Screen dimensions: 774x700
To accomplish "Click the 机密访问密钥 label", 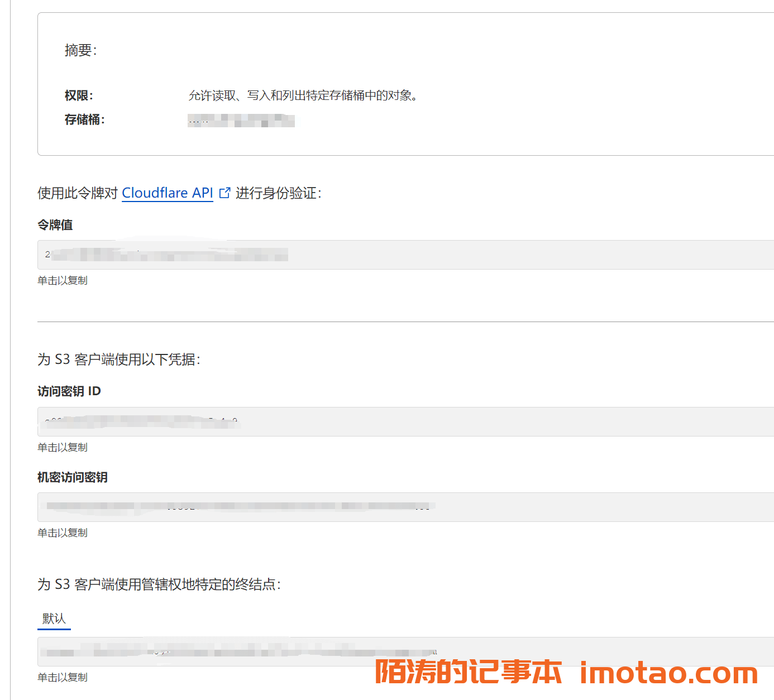I will coord(73,477).
